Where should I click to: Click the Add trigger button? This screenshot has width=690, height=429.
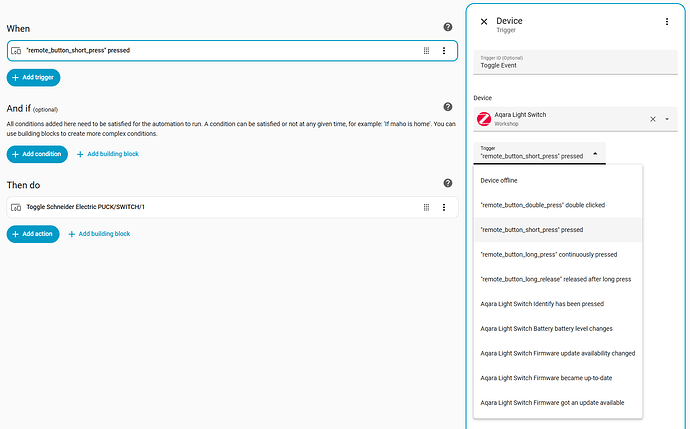coord(32,77)
